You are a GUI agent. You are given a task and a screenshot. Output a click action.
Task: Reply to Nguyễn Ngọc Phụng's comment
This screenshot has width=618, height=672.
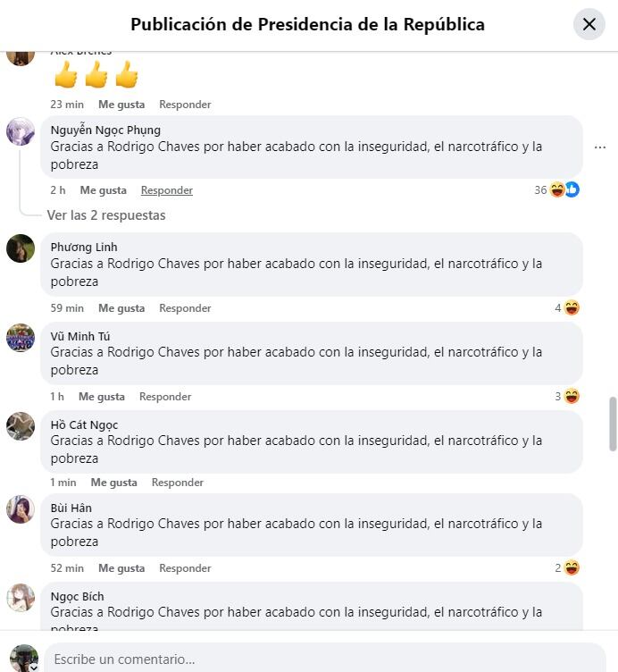(167, 190)
